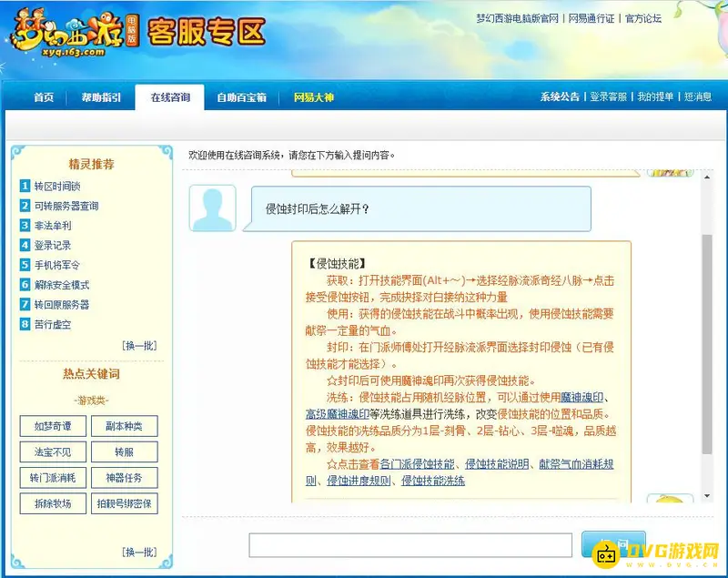Select 转回原服务器 in the recommended list

tap(62, 305)
